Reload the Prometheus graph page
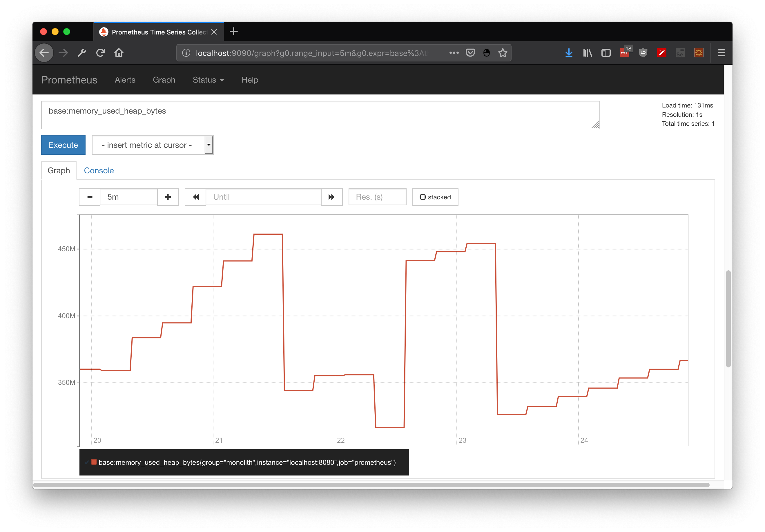Viewport: 765px width, 532px height. tap(100, 53)
